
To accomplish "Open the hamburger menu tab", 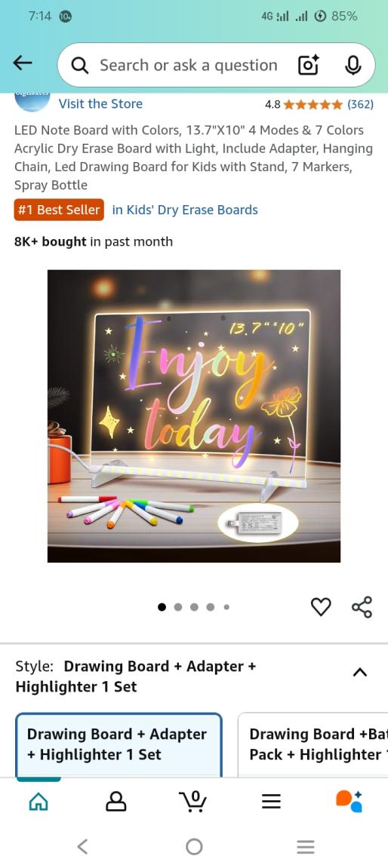I will [x=271, y=801].
